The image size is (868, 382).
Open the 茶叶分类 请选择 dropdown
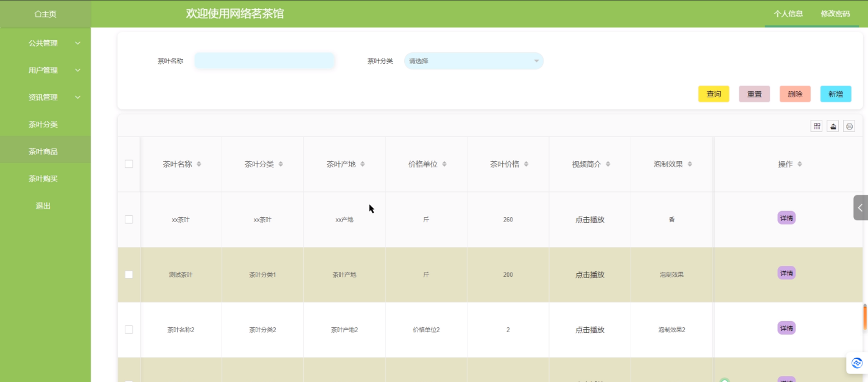coord(474,61)
